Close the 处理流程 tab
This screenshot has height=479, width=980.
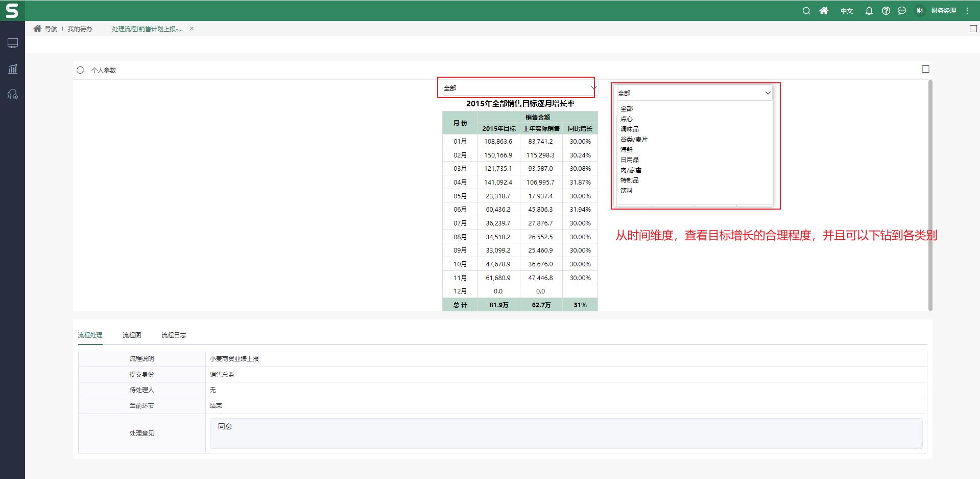[192, 29]
